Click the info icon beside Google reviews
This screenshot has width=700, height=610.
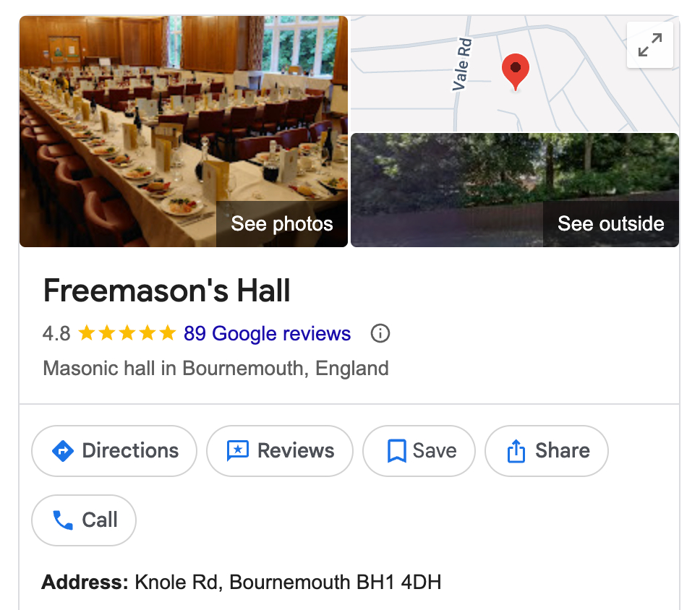point(380,333)
